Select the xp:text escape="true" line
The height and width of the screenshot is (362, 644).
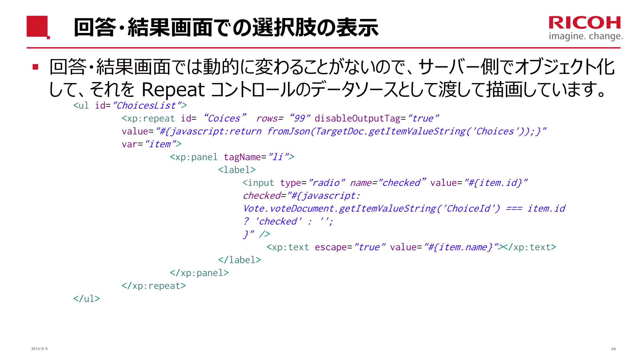pos(411,247)
